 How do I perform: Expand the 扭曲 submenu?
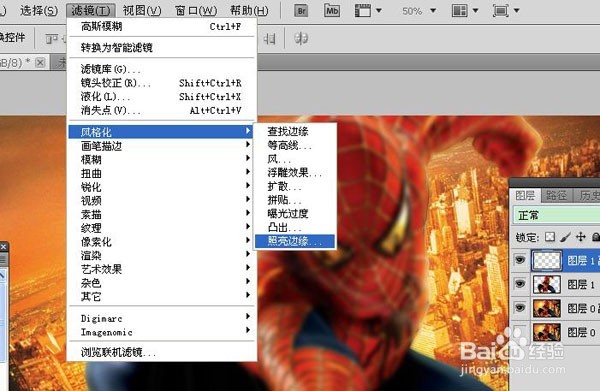pos(161,173)
